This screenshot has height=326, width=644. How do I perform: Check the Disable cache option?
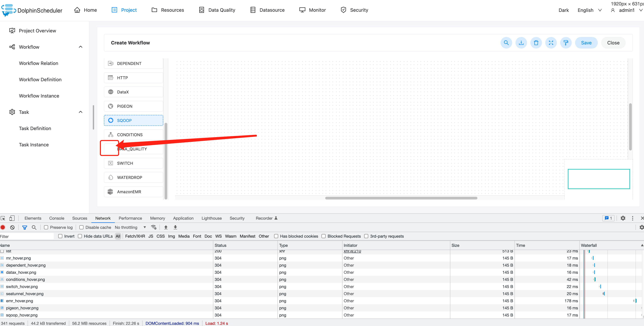coord(81,227)
